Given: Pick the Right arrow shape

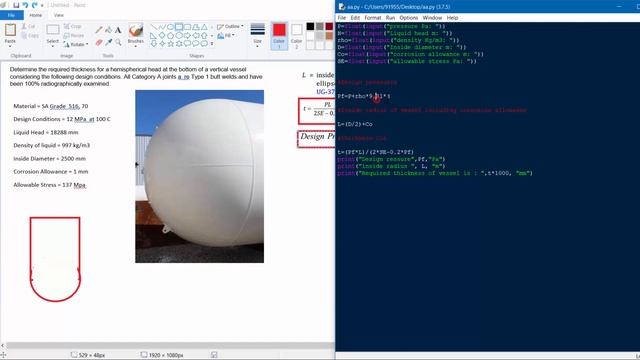Looking at the screenshot, I should point(187,36).
